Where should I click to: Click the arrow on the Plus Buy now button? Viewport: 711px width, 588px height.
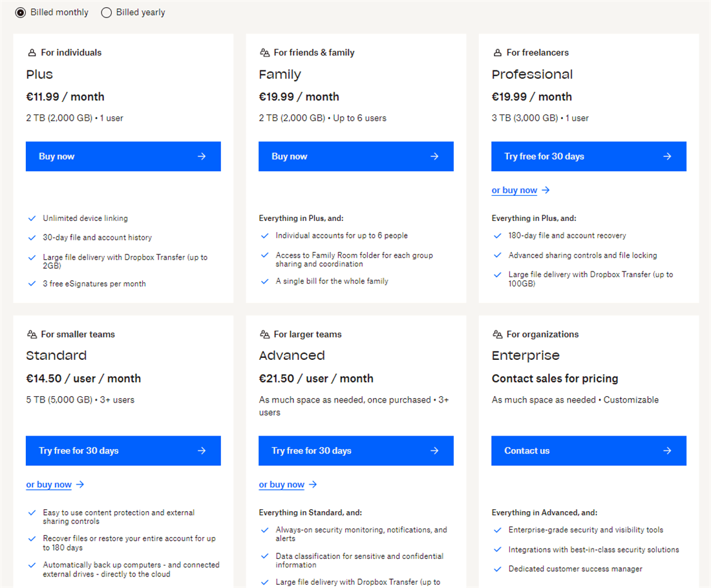pyautogui.click(x=202, y=156)
